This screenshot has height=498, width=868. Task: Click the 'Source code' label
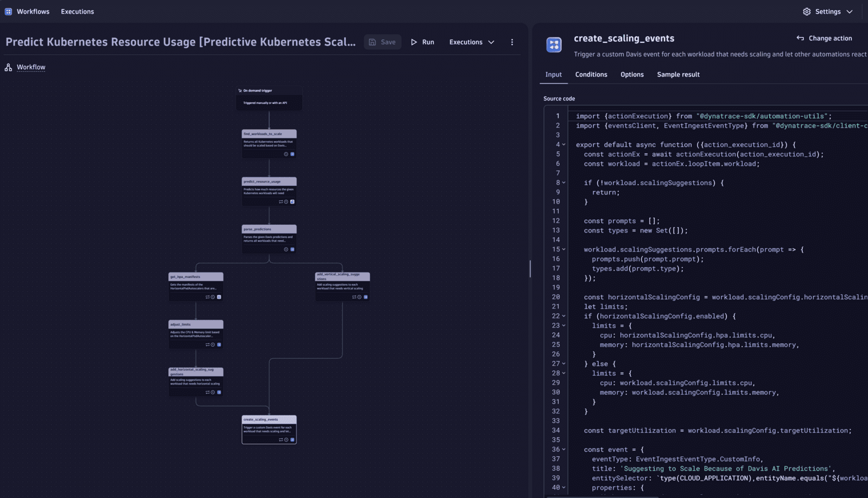tap(559, 98)
